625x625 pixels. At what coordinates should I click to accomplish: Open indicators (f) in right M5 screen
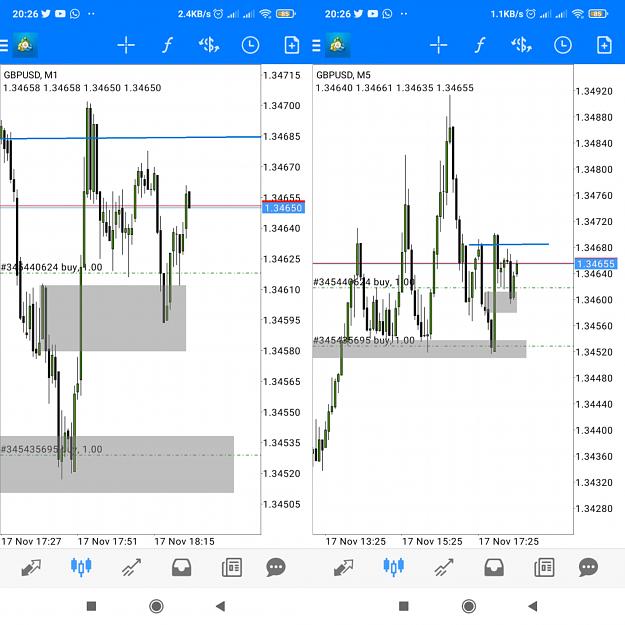(x=480, y=45)
